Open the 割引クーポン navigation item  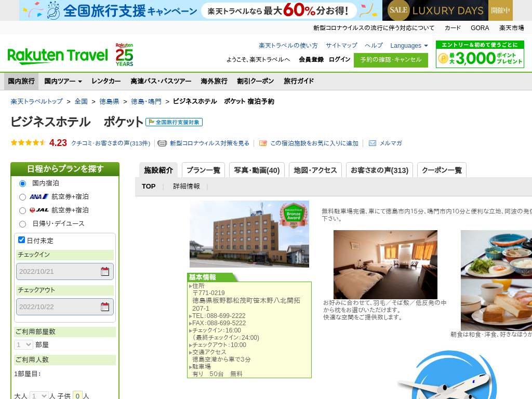click(256, 81)
